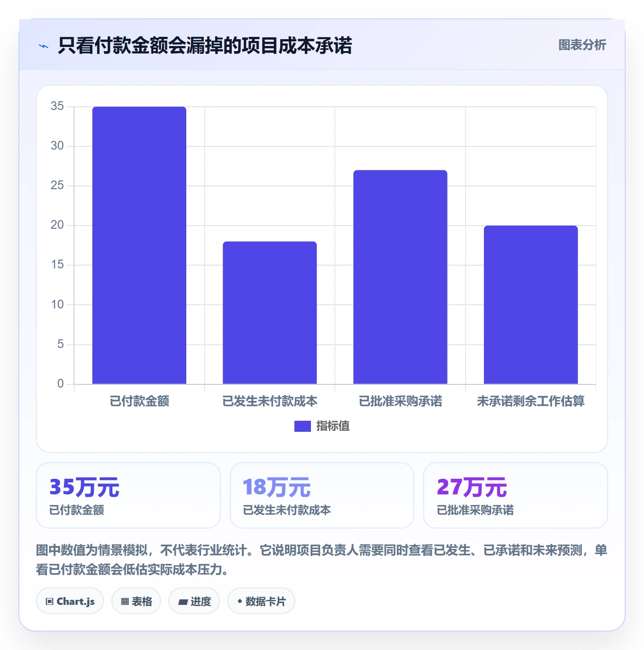Select the Chart.js tag chip
Viewport: 644px width, 650px height.
[70, 601]
